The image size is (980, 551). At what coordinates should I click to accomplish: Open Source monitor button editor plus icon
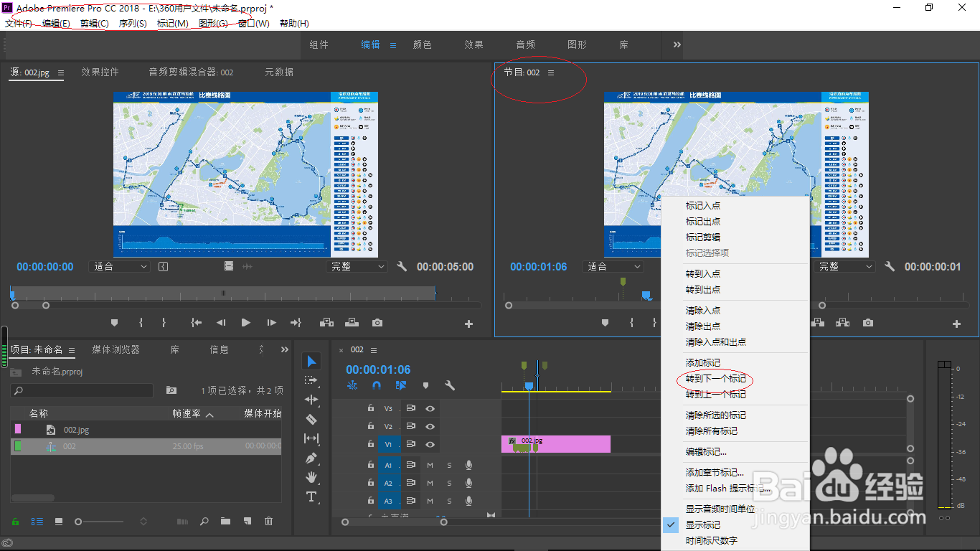[x=468, y=324]
